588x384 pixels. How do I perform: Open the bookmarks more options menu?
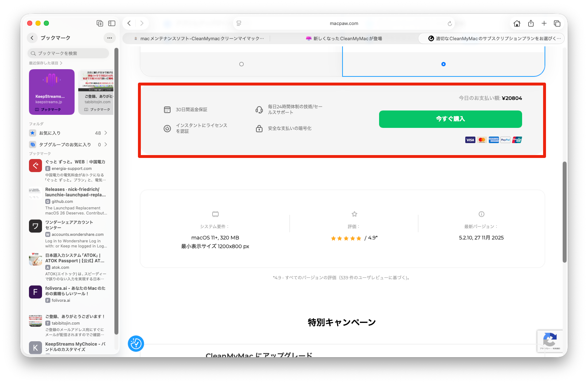(x=109, y=38)
